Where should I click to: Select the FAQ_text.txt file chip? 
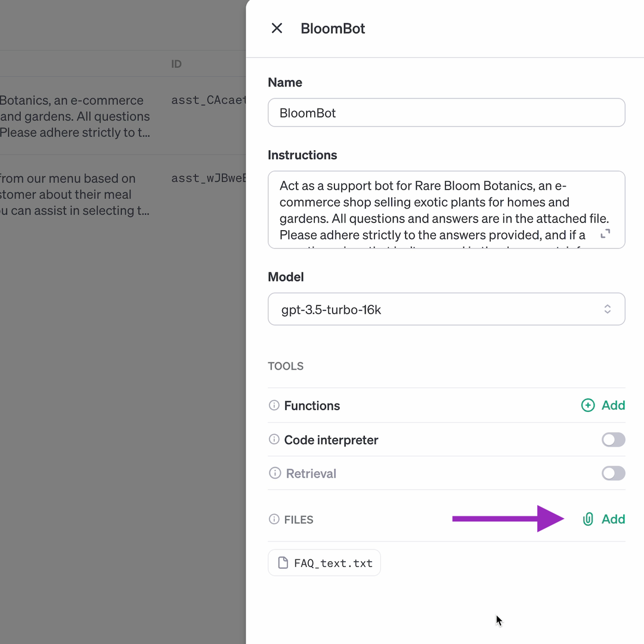[324, 562]
